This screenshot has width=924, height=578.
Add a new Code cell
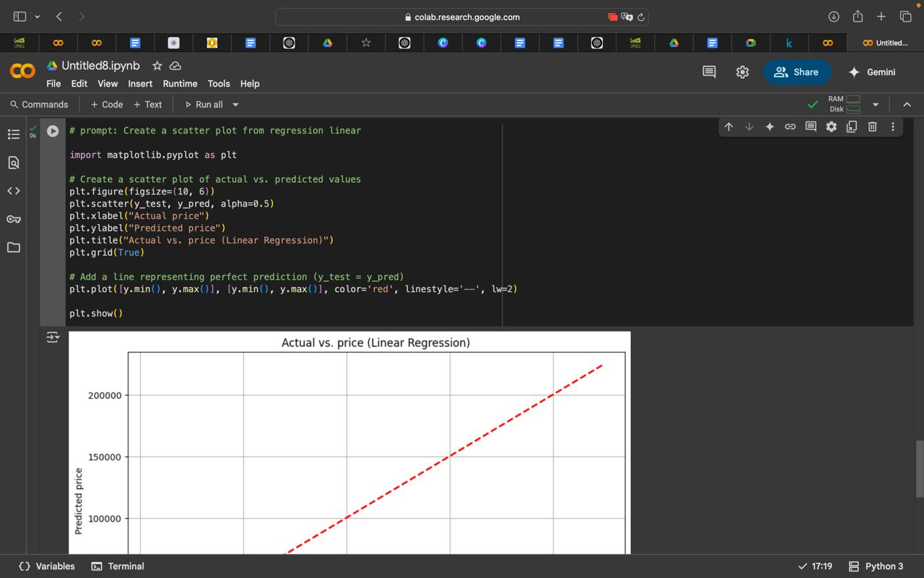coord(107,105)
